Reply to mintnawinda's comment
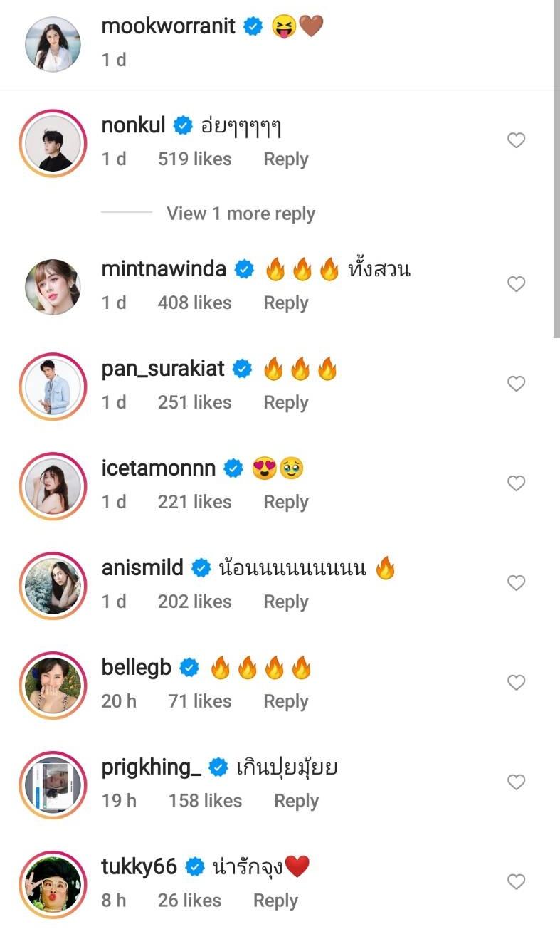The height and width of the screenshot is (934, 560). (x=285, y=303)
